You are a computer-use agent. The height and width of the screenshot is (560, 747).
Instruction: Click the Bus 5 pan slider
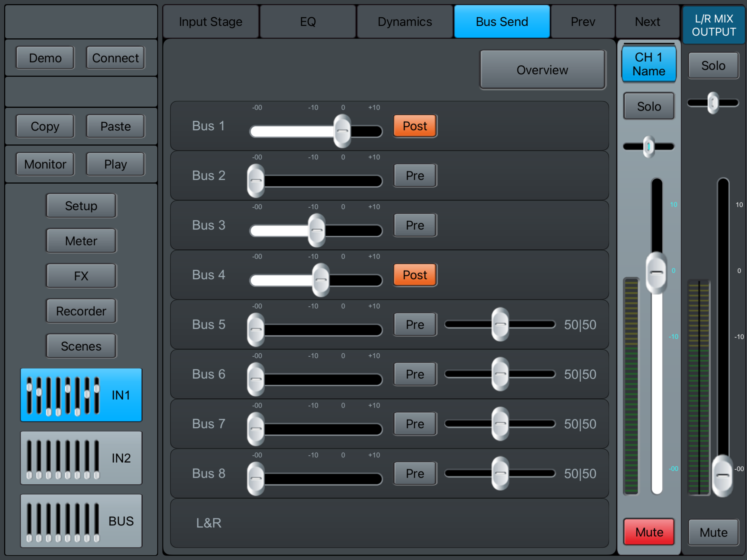point(500,324)
